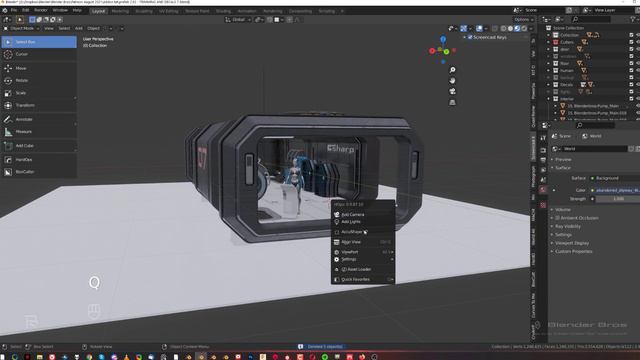Select the Scale tool
This screenshot has height=360, width=640.
click(39, 93)
